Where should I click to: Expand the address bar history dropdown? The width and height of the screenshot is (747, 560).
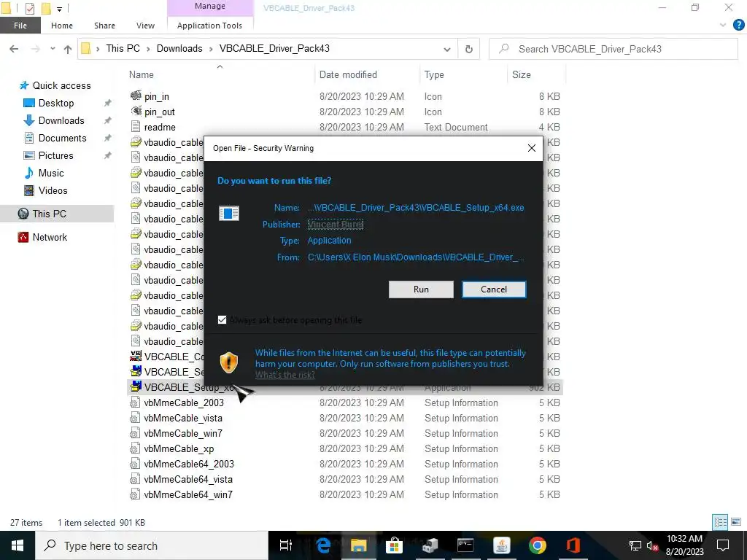[447, 49]
